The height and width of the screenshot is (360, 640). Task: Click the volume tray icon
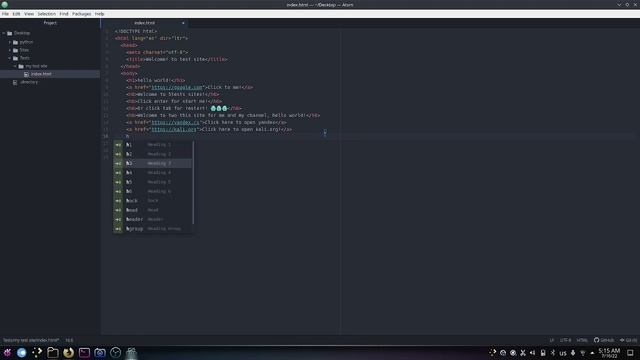pyautogui.click(x=532, y=353)
